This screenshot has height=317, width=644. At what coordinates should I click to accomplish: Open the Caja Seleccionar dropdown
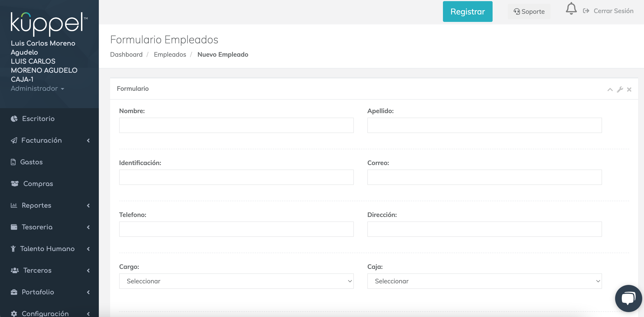point(484,281)
